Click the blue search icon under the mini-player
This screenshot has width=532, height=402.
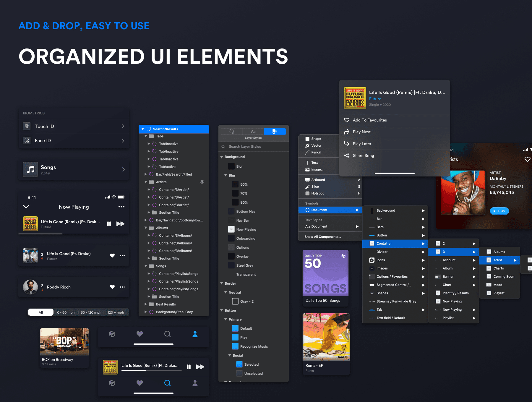pyautogui.click(x=168, y=383)
